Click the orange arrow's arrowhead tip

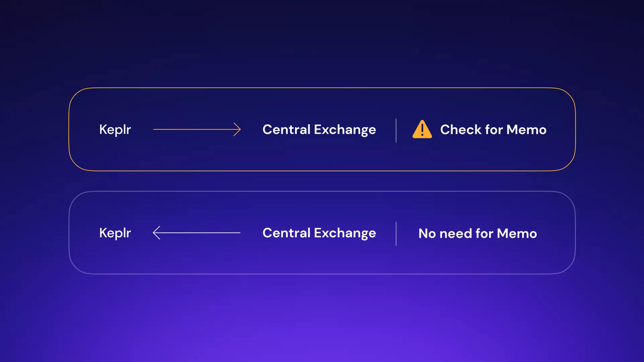coord(239,129)
